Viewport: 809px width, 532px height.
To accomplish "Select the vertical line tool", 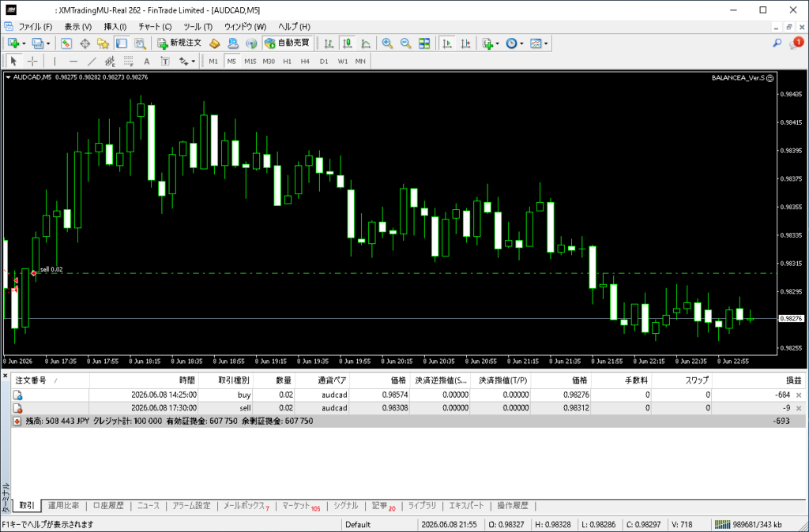I will pos(55,62).
